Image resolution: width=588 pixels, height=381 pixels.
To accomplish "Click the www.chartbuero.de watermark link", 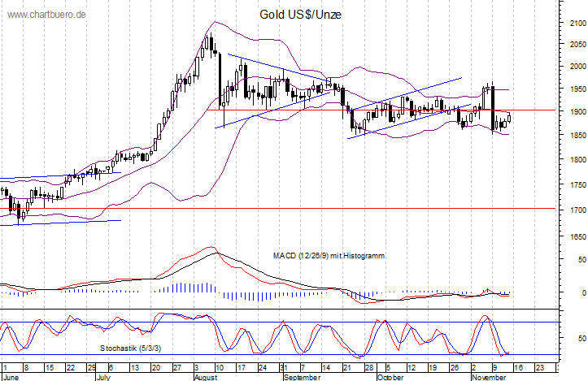I will [x=46, y=15].
